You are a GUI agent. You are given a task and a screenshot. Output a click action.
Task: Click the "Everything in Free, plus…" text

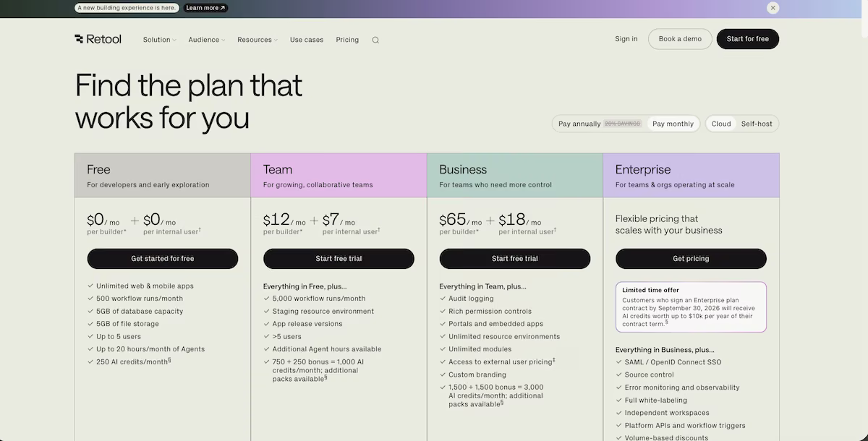(305, 286)
